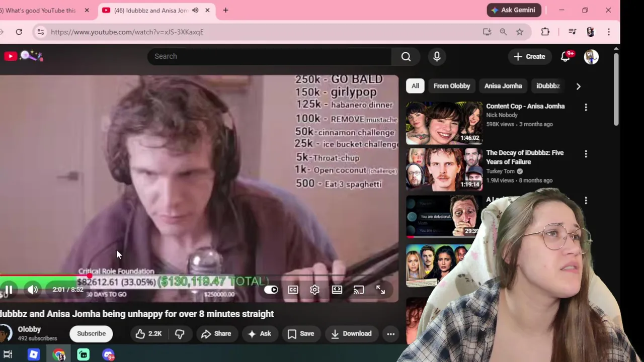Open The Decay of iDubbbz thumbnail

click(444, 169)
